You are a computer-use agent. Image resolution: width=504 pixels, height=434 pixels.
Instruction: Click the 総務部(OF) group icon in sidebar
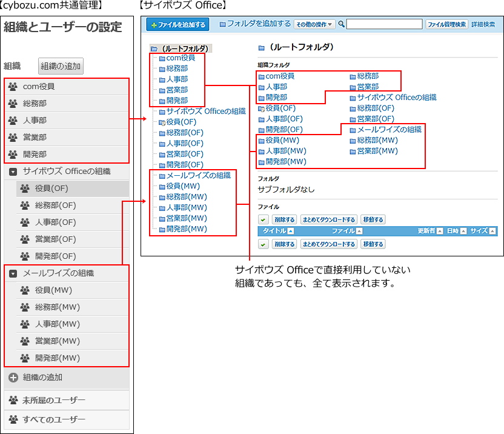coord(25,205)
